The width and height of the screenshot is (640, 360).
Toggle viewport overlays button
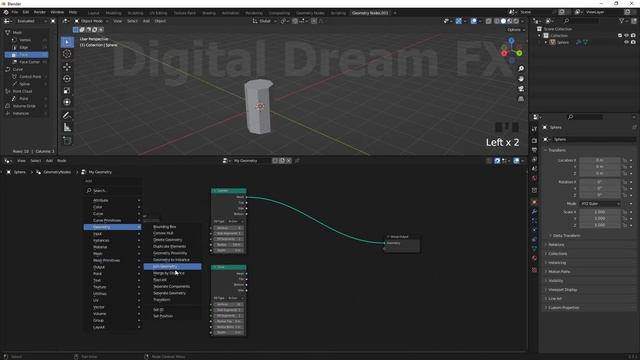tap(473, 21)
